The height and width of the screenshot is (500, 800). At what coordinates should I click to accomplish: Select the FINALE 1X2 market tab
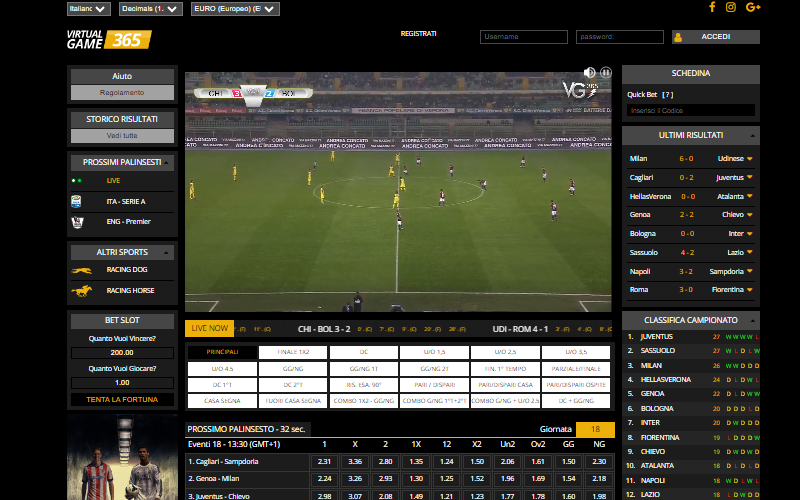293,352
